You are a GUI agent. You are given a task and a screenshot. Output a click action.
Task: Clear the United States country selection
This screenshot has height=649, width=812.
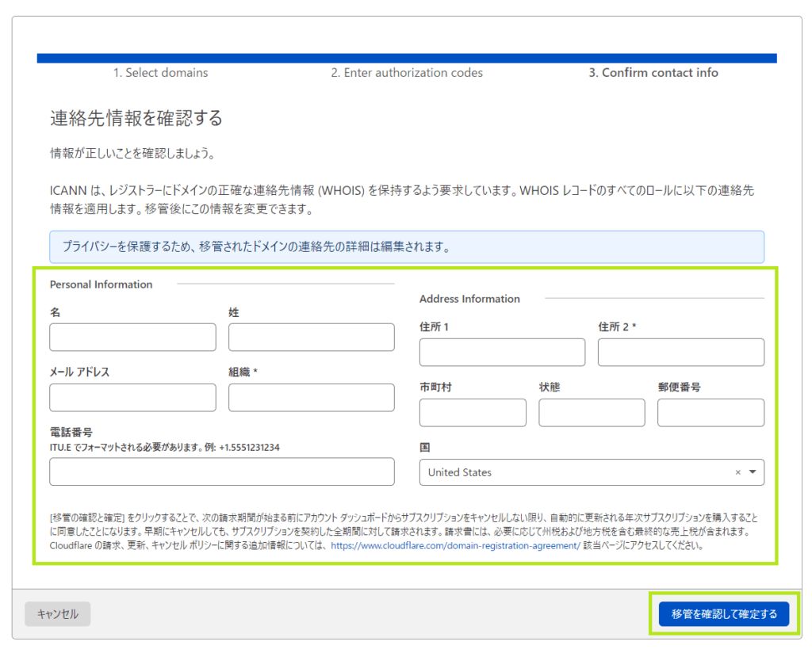[x=736, y=472]
